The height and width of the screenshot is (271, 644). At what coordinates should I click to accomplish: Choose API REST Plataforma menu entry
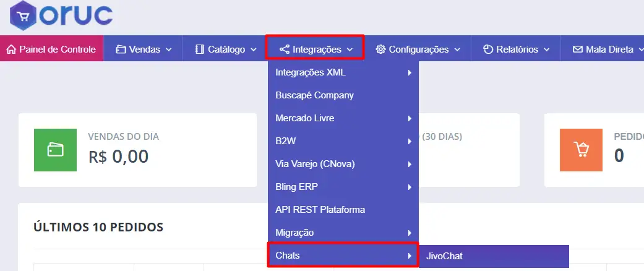(320, 210)
